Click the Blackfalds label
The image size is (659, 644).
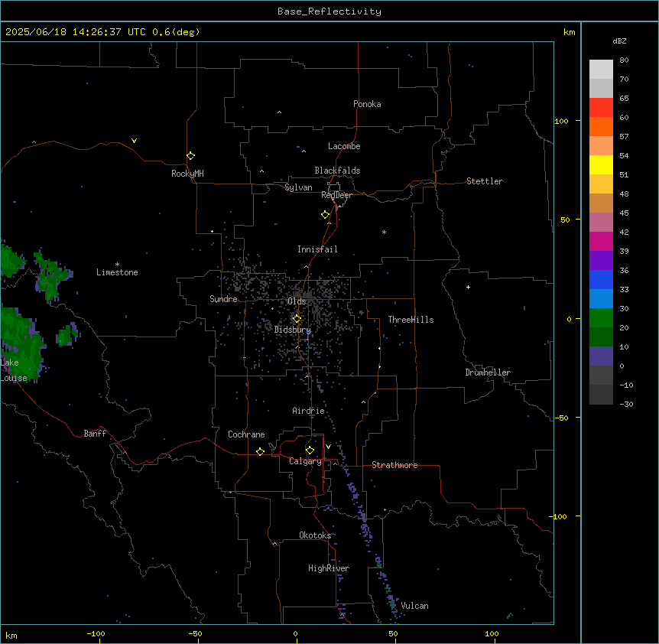[337, 171]
